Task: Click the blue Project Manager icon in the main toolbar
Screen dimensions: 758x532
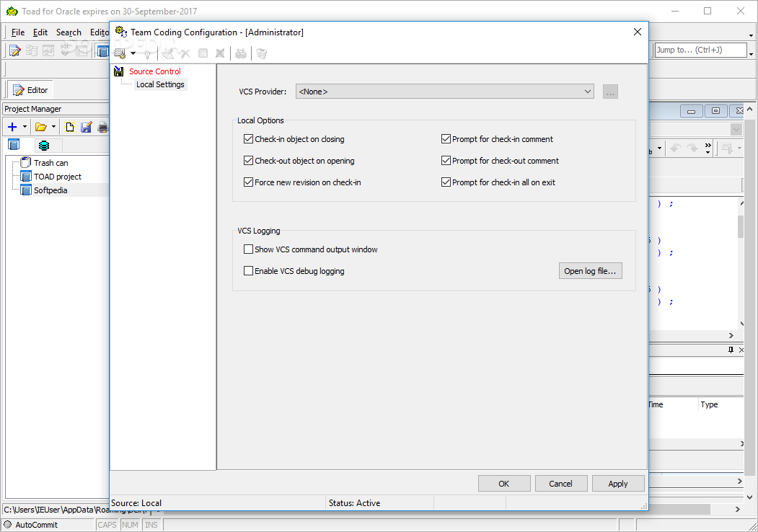Action: tap(102, 50)
